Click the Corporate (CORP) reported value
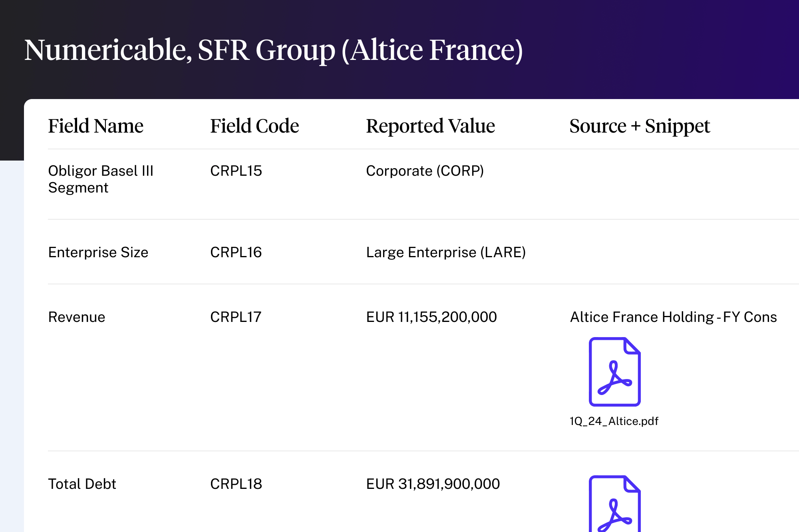The height and width of the screenshot is (532, 799). 425,171
